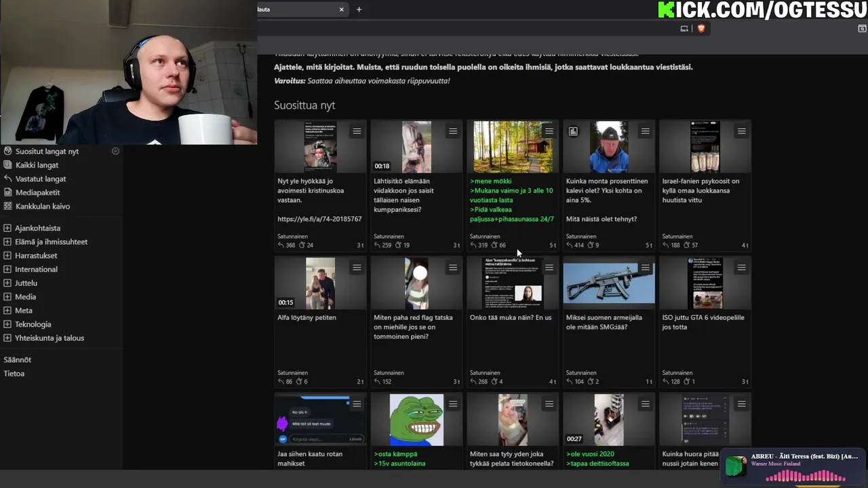Click the reply count icon showing 368
Screen dimensions: 868x488
[x=281, y=245]
